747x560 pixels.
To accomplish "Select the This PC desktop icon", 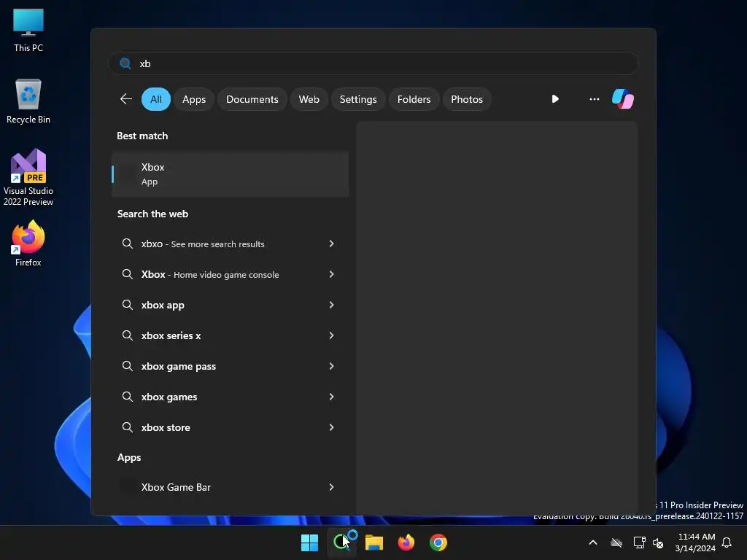I will coord(28,31).
